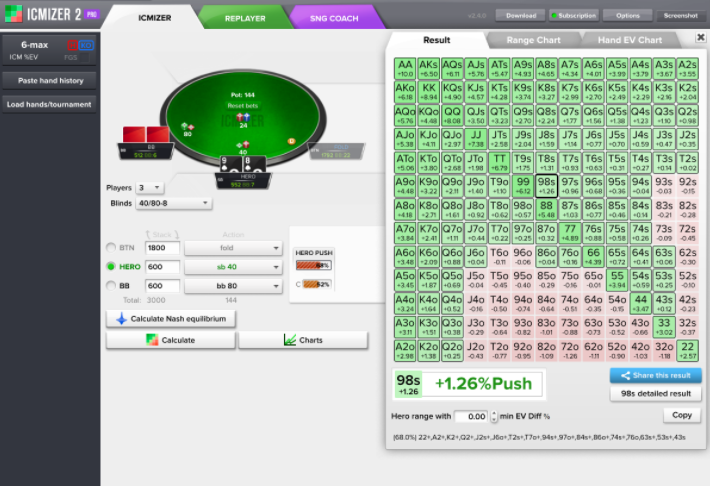Click the green Subscription status dot
This screenshot has height=486, width=710.
coord(553,16)
